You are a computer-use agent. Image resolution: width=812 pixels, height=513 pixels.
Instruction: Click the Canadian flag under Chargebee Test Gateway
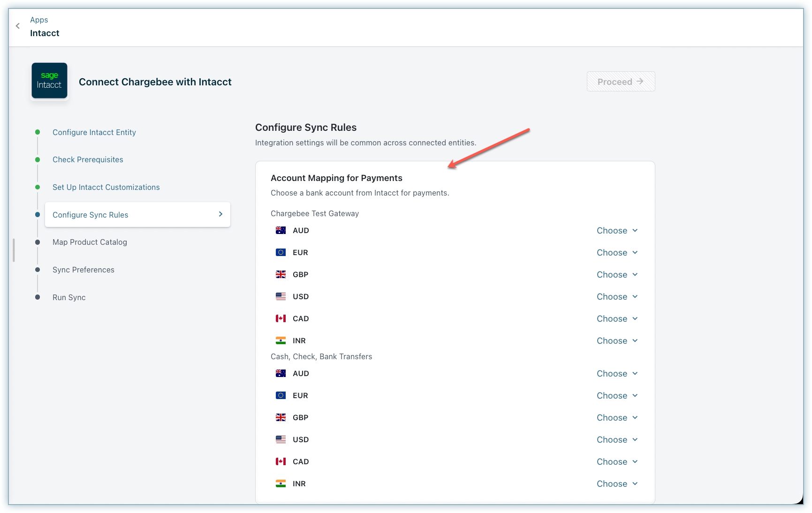281,318
